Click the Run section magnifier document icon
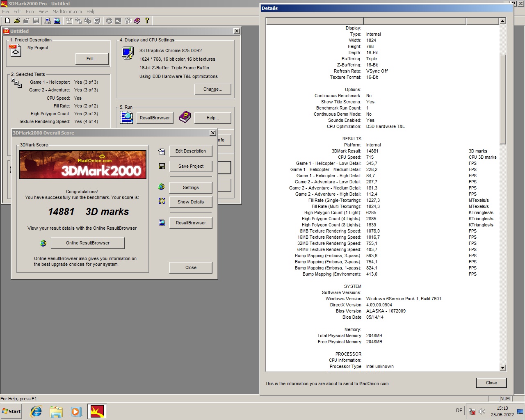 126,117
